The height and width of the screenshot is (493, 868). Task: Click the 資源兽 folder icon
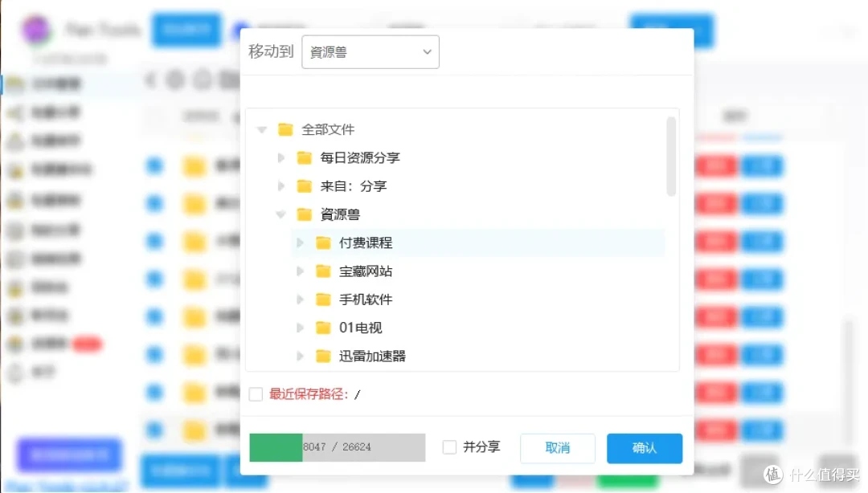304,214
